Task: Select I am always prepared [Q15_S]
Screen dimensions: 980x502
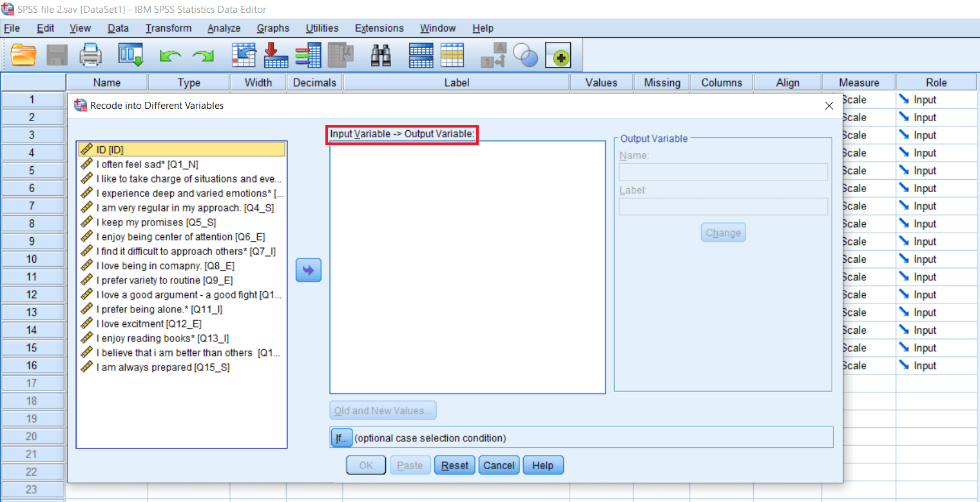Action: pyautogui.click(x=182, y=367)
